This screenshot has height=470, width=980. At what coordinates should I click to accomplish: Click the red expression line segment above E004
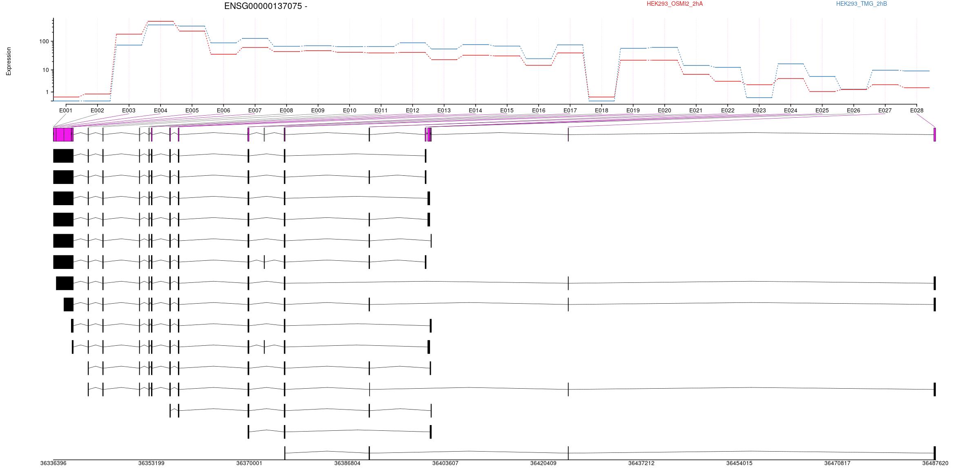pos(160,21)
